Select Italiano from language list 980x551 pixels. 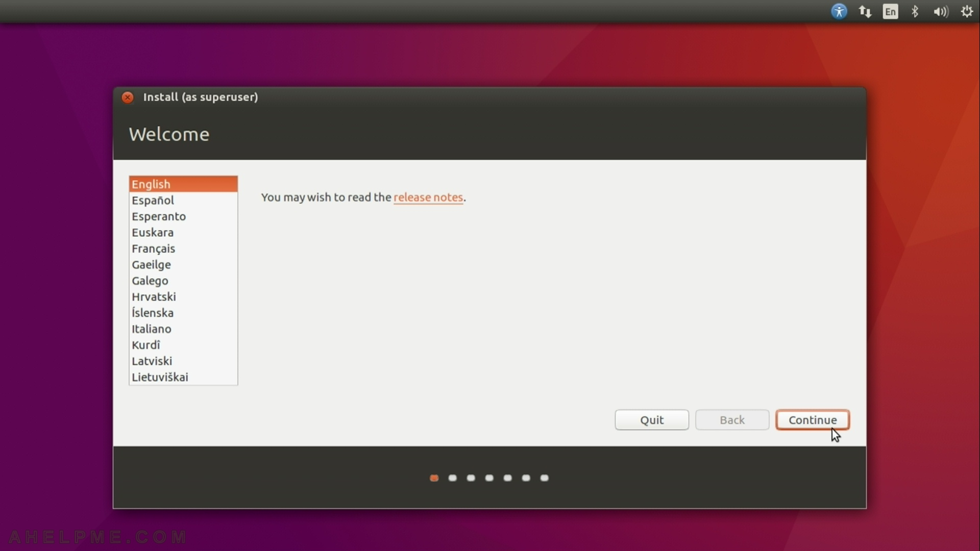152,329
